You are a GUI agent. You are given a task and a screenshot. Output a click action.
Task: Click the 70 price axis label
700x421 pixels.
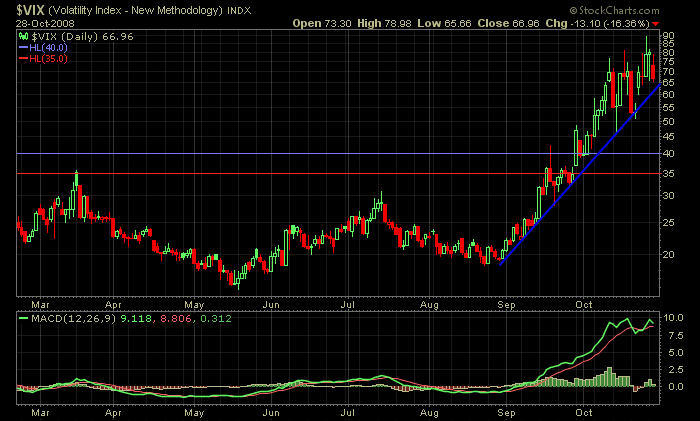coord(668,71)
